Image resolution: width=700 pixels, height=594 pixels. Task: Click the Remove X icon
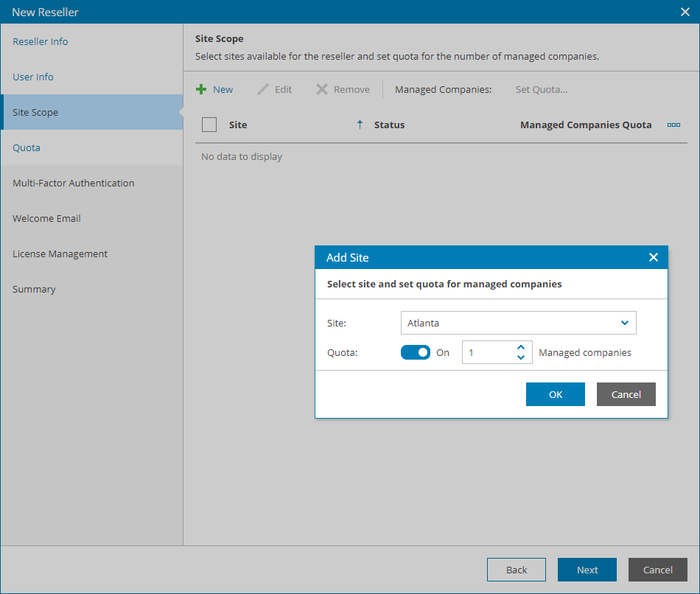(x=322, y=89)
